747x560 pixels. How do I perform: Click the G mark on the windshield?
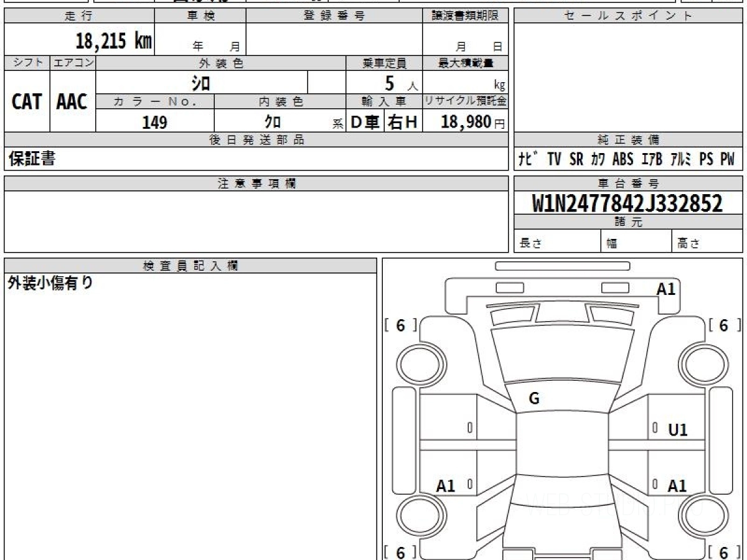click(534, 399)
